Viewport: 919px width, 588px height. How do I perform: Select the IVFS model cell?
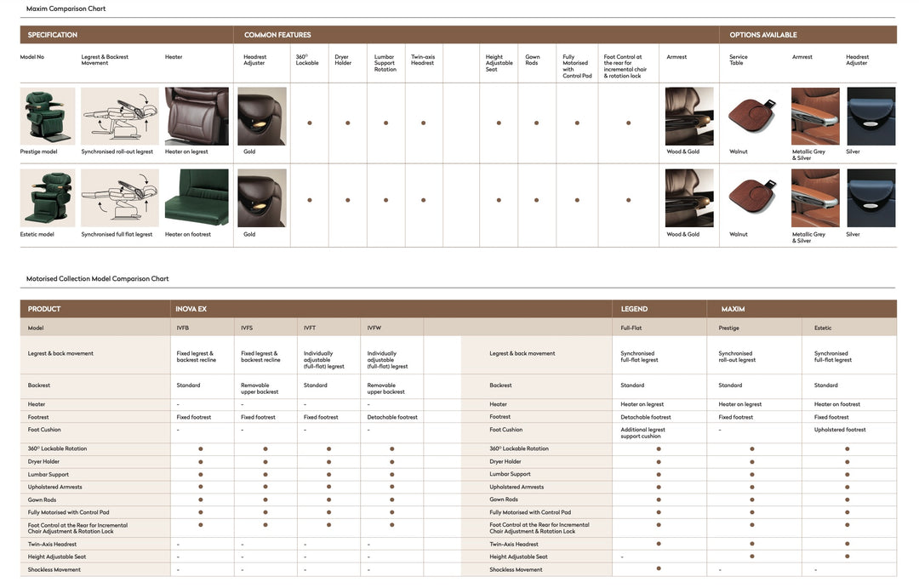coord(266,328)
